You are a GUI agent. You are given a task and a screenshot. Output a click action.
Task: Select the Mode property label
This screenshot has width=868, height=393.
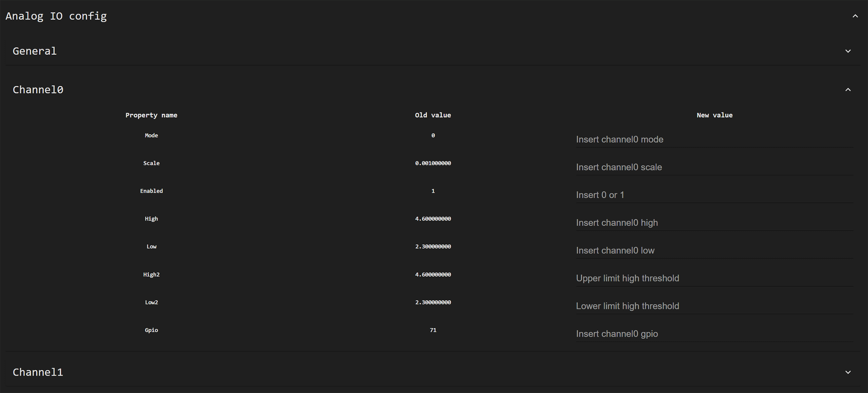click(x=151, y=135)
